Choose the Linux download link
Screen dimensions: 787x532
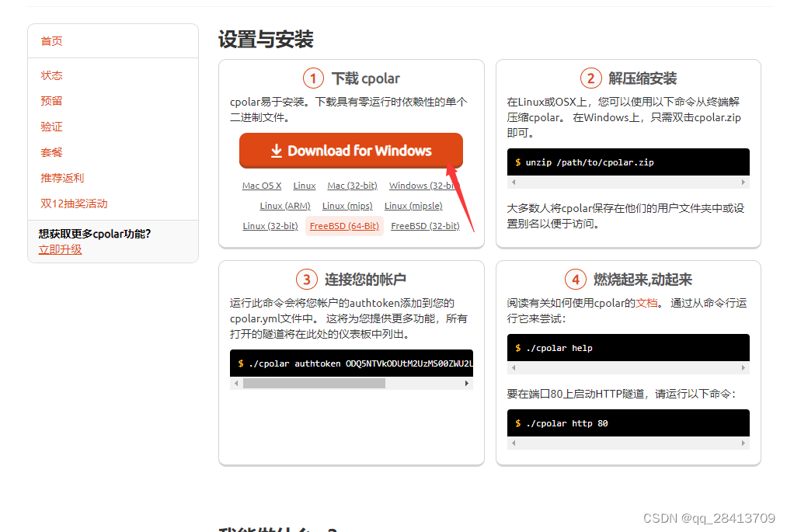(x=305, y=186)
